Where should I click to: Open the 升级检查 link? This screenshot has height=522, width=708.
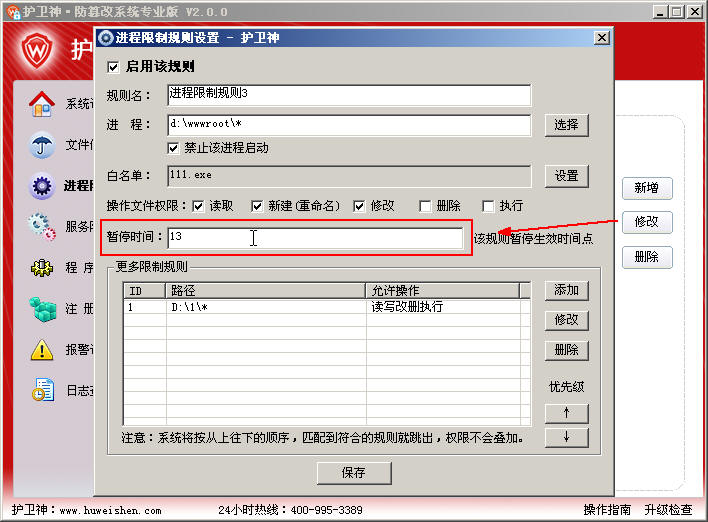(668, 510)
